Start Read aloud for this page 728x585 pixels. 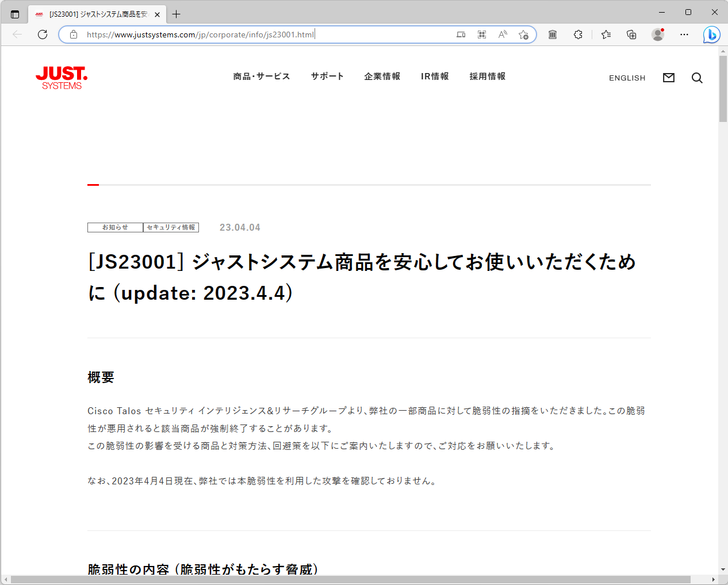click(503, 35)
